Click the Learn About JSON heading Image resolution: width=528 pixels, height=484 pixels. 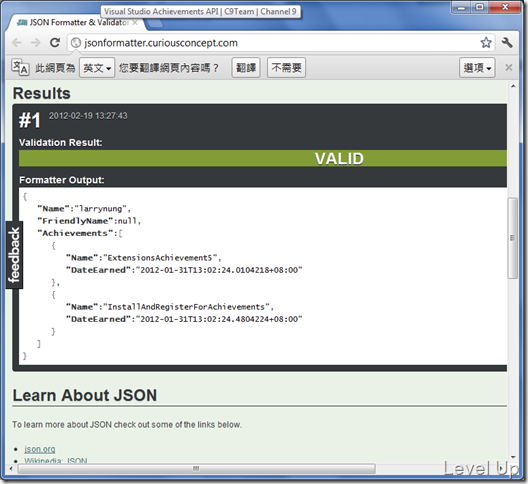point(85,395)
